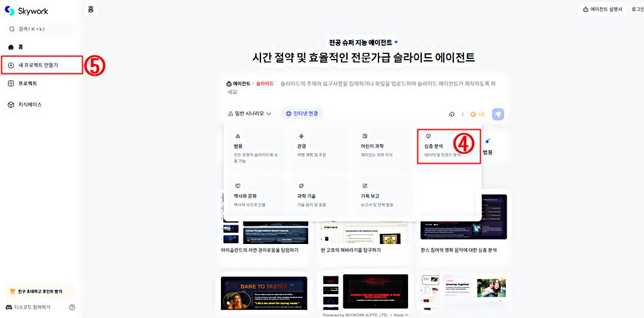This screenshot has height=318, width=644.
Task: Open the Growing Together slide thumbnail
Action: pos(464,291)
